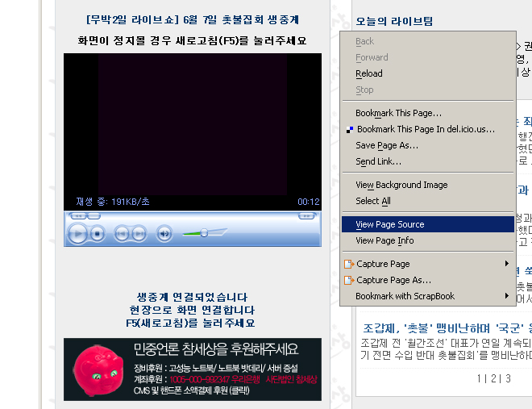Click the 생중계 연결되었습니다 notice text
Image resolution: width=532 pixels, height=409 pixels.
192,298
